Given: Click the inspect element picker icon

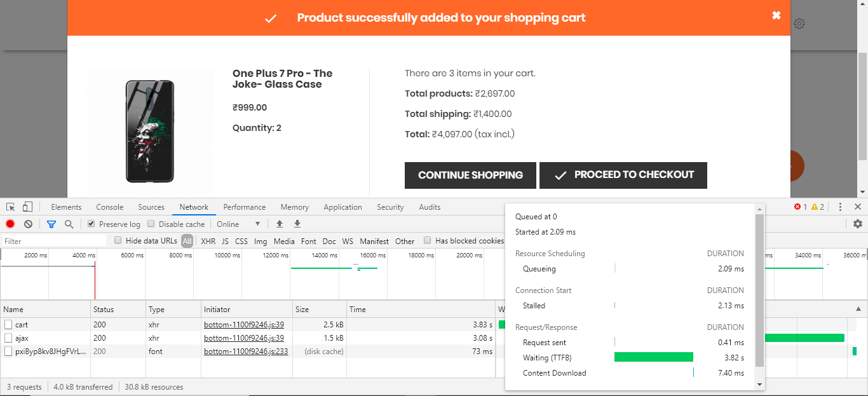Looking at the screenshot, I should pos(10,207).
